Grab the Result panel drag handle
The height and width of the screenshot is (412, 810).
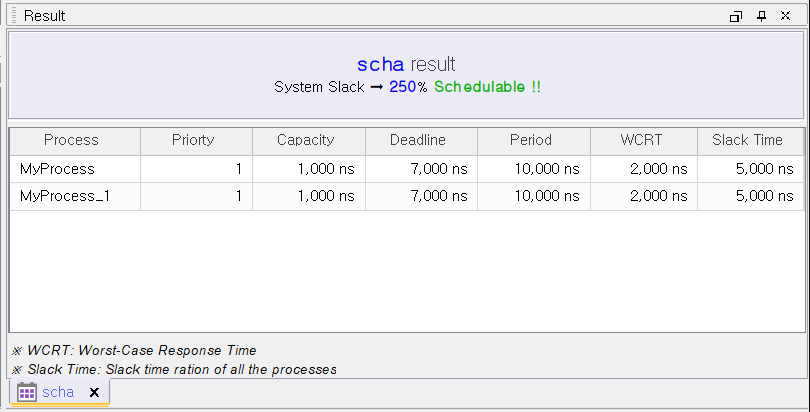[x=14, y=16]
